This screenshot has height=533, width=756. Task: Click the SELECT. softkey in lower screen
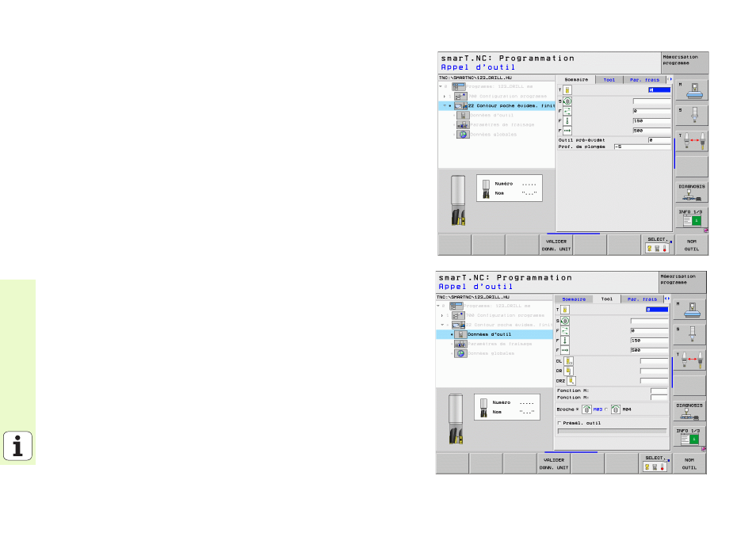[x=655, y=464]
